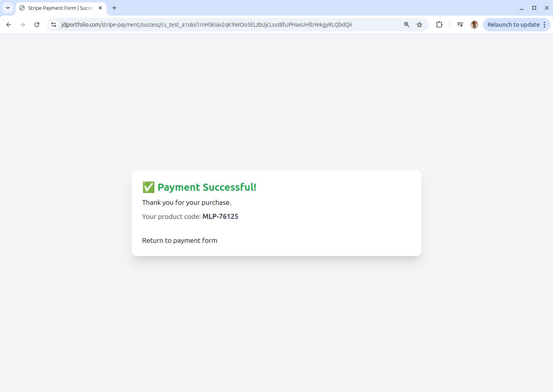Click the product code MLP-76125 text

[x=220, y=217]
